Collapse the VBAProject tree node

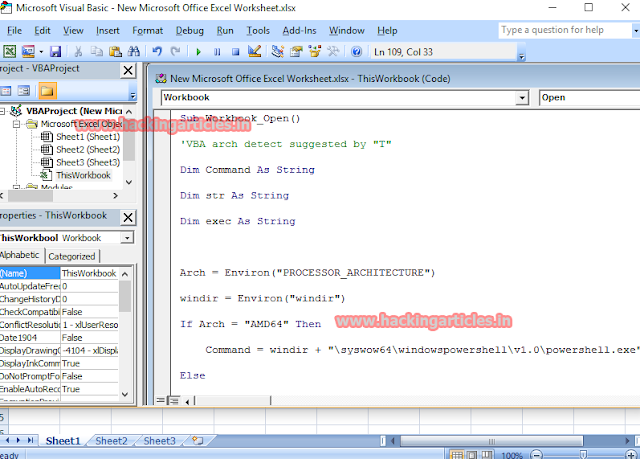coord(2,111)
